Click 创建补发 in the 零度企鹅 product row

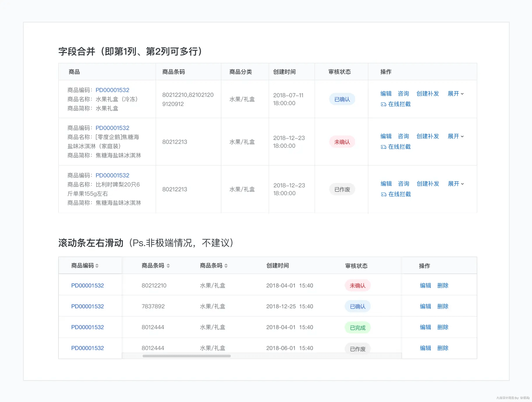(x=428, y=136)
